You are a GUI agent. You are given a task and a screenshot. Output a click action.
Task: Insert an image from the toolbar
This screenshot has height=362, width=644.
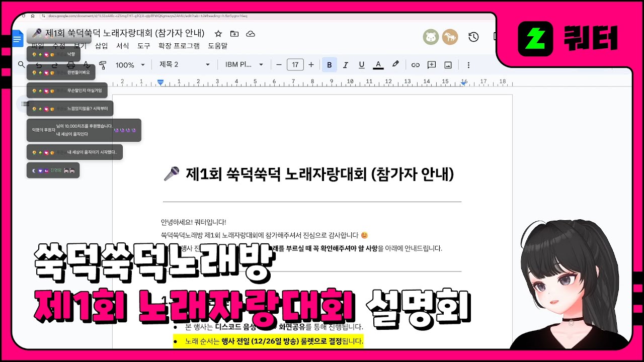448,65
